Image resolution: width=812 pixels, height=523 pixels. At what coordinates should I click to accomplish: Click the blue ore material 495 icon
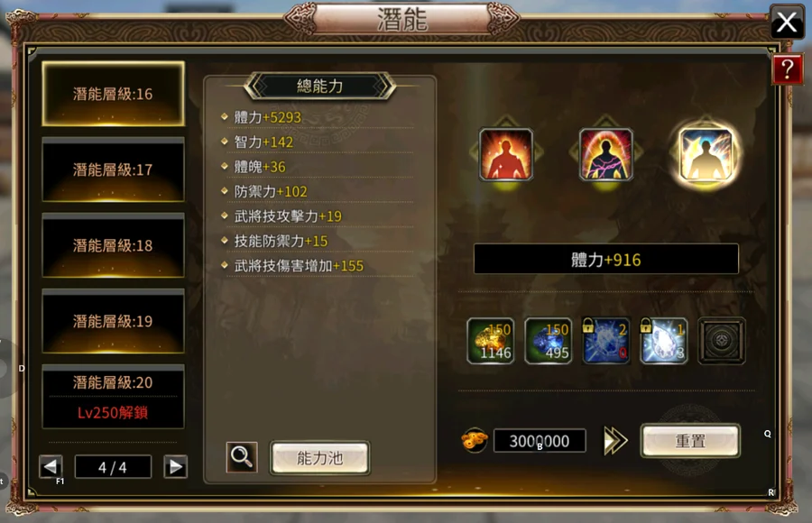pyautogui.click(x=549, y=341)
